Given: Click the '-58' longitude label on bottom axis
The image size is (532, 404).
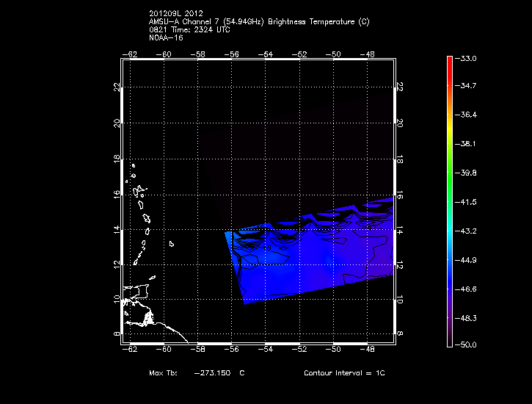Looking at the screenshot, I should coord(198,350).
